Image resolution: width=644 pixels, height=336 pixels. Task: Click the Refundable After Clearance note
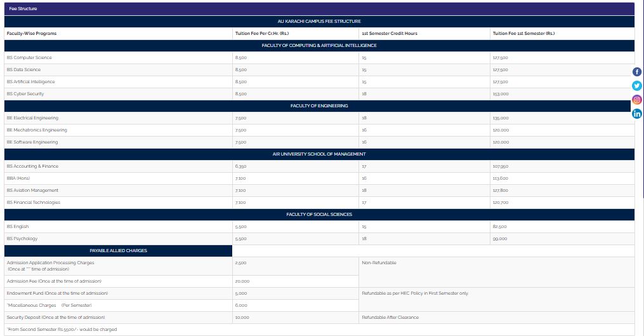pos(390,318)
